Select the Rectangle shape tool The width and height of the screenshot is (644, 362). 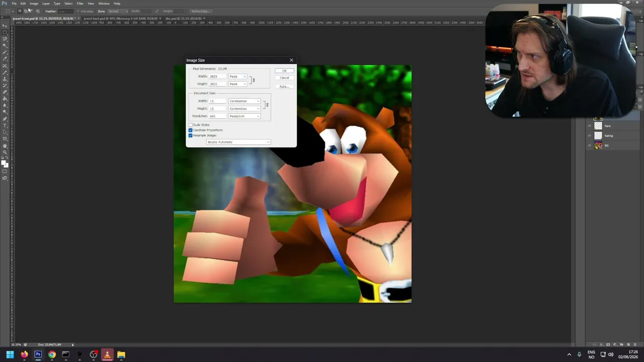(5, 138)
